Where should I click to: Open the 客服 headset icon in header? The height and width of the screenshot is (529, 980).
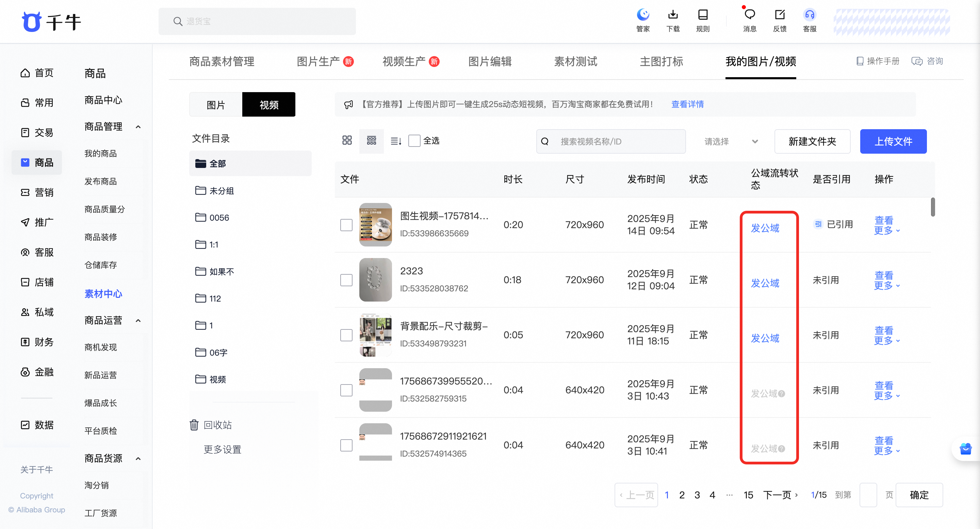pos(810,20)
